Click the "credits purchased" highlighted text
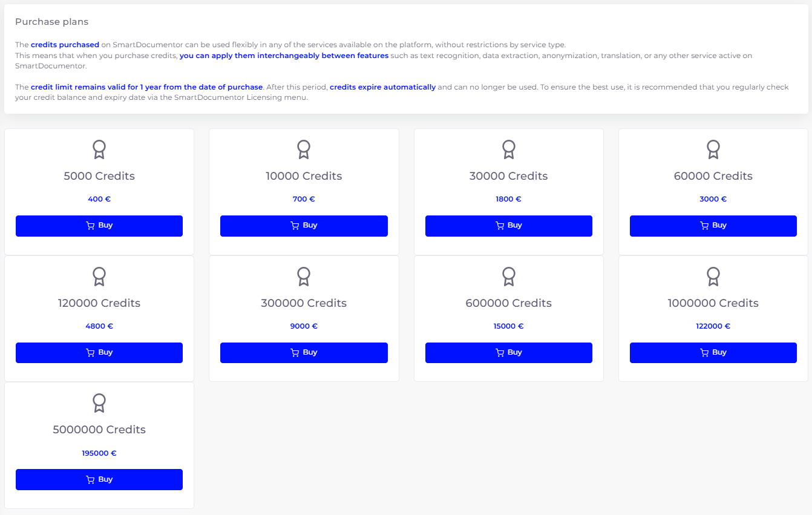 pos(65,45)
